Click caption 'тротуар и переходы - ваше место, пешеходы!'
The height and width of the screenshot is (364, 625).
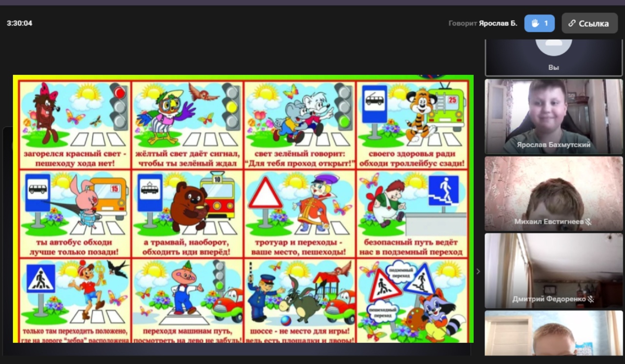[299, 247]
